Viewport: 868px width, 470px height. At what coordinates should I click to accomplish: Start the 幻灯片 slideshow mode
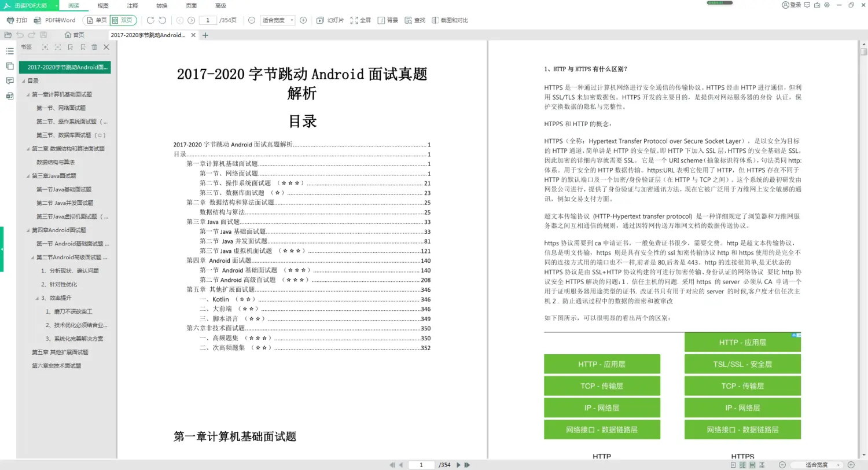pos(330,20)
